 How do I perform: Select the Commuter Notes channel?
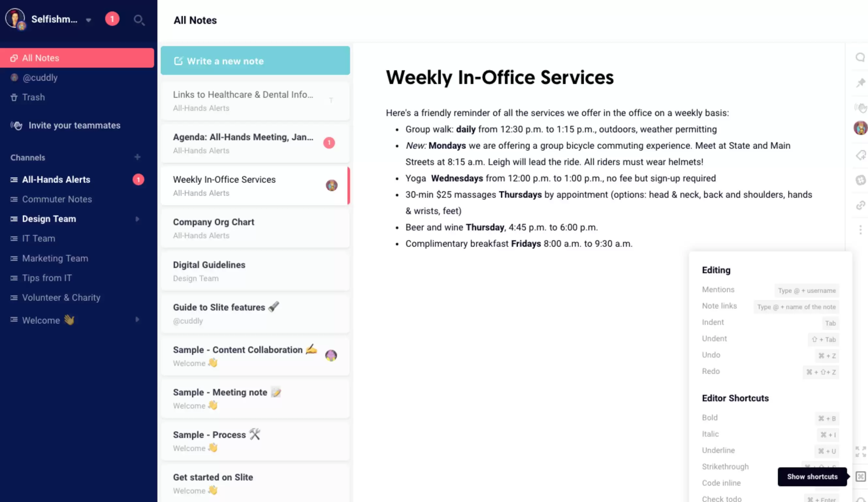(57, 199)
